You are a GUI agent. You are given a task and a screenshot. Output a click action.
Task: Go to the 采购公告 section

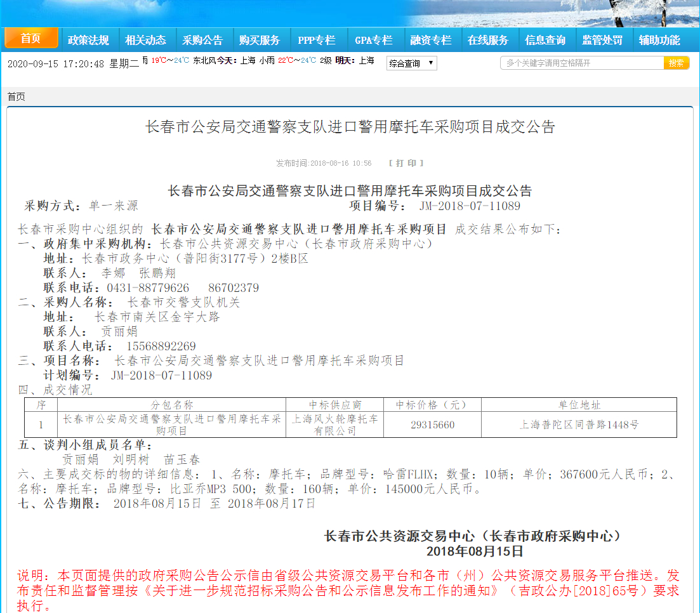point(203,39)
